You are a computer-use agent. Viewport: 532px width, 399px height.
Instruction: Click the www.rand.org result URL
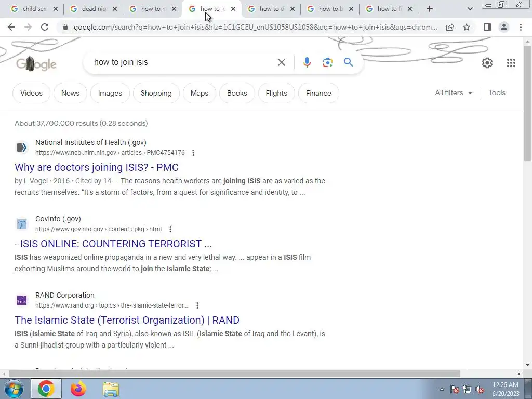coord(112,305)
